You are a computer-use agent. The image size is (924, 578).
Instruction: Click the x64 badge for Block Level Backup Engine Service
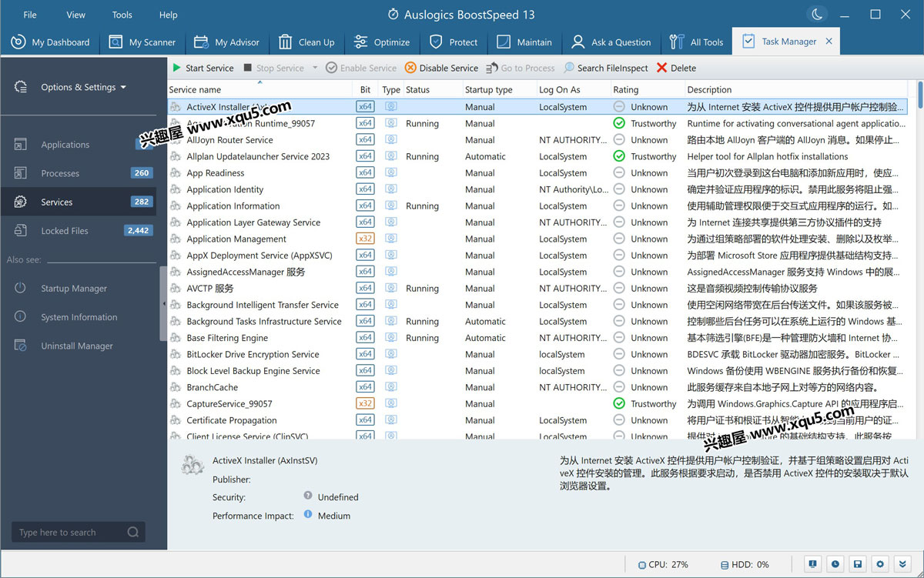point(366,371)
